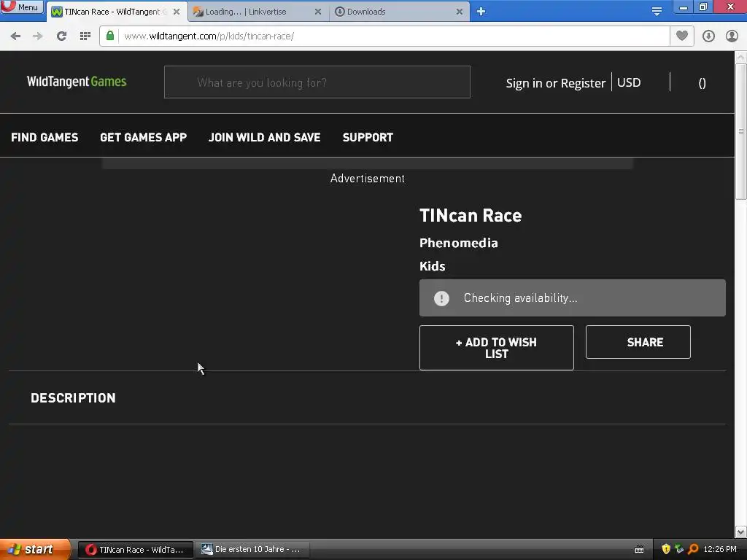Click the page scrollbar up arrow
Viewport: 747px width, 560px height.
[x=741, y=57]
